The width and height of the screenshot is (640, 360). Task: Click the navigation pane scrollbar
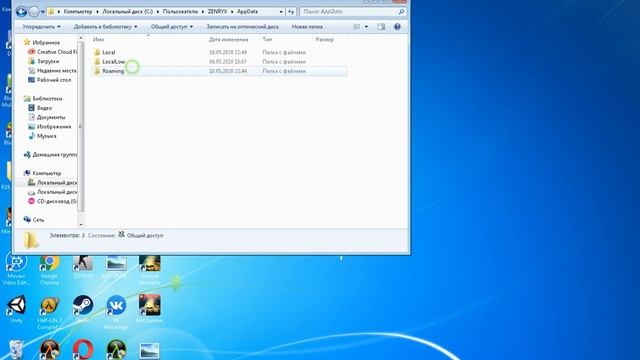(x=80, y=127)
